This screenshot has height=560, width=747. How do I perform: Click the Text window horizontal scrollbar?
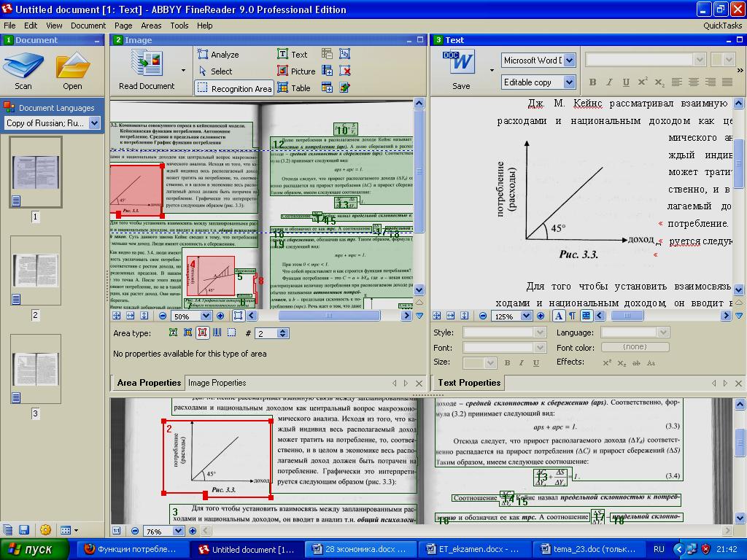(x=662, y=316)
